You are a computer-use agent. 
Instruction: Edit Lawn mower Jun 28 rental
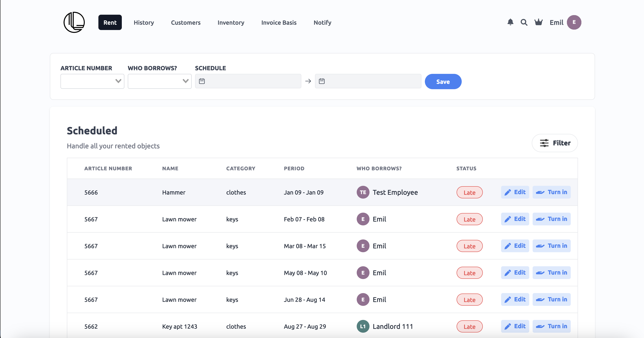coord(515,299)
